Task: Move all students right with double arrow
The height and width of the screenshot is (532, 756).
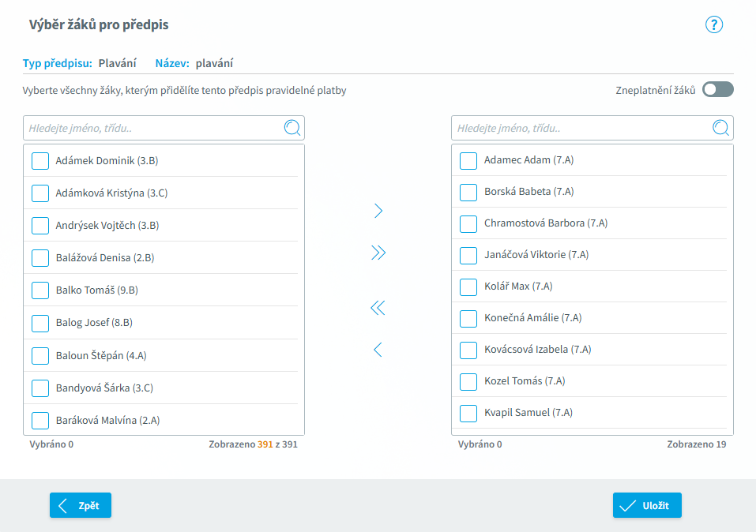Action: click(378, 253)
